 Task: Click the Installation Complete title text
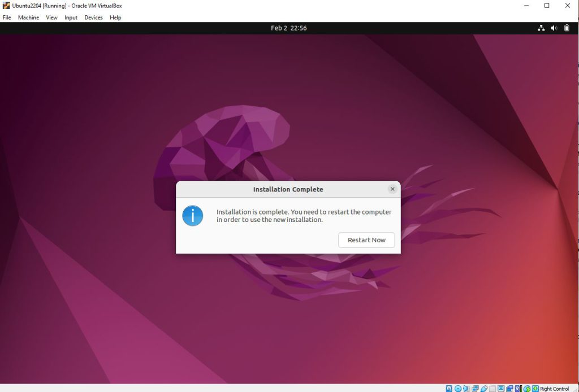pos(288,189)
